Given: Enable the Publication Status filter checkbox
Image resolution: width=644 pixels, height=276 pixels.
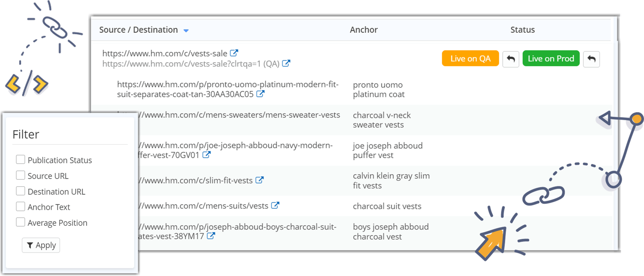Looking at the screenshot, I should pos(21,159).
